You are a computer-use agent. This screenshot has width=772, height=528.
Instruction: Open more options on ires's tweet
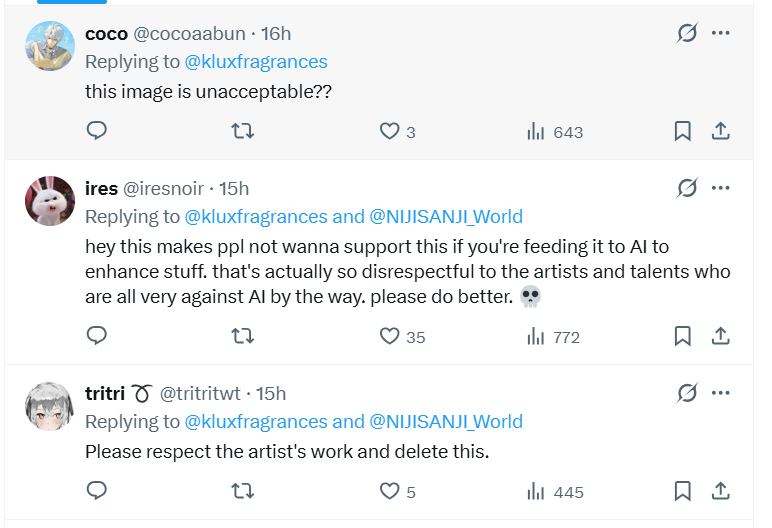pyautogui.click(x=720, y=188)
